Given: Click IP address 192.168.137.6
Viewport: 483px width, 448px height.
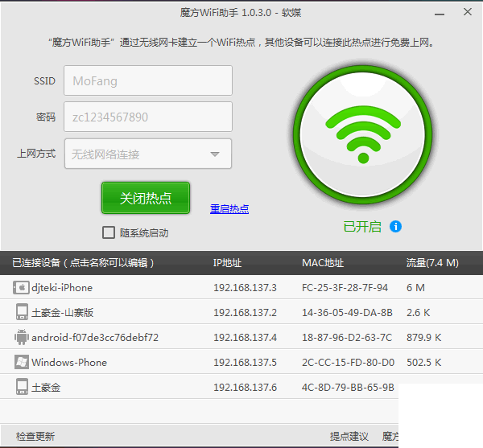Looking at the screenshot, I should 246,387.
